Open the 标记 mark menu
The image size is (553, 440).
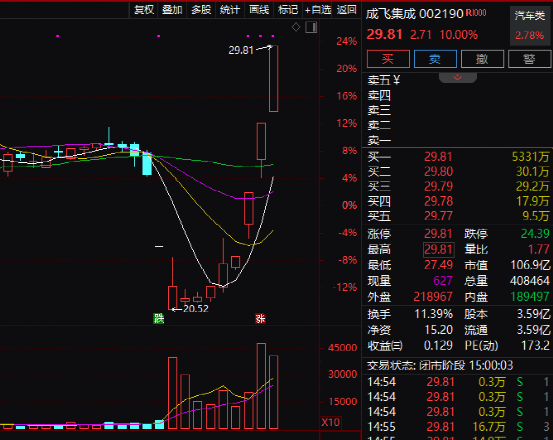click(x=288, y=10)
